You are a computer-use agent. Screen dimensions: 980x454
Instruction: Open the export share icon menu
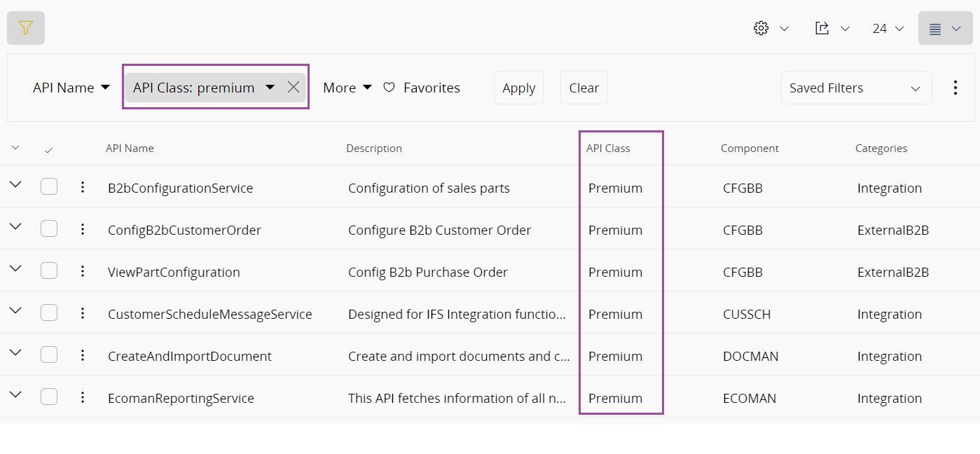pyautogui.click(x=822, y=28)
